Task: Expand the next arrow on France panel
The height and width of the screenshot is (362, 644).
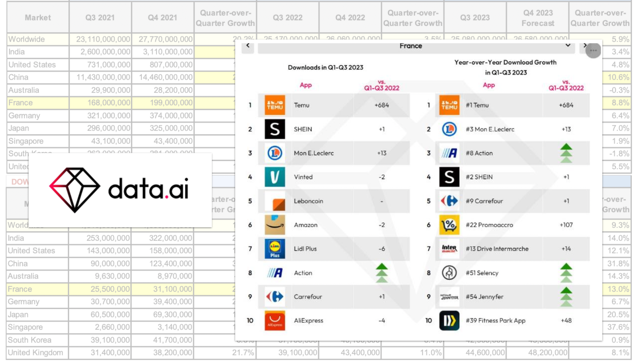Action: coord(585,45)
